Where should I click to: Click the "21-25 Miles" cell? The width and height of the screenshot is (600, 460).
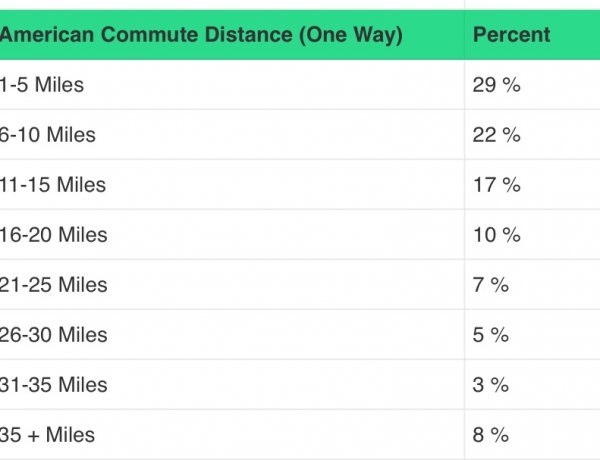53,285
